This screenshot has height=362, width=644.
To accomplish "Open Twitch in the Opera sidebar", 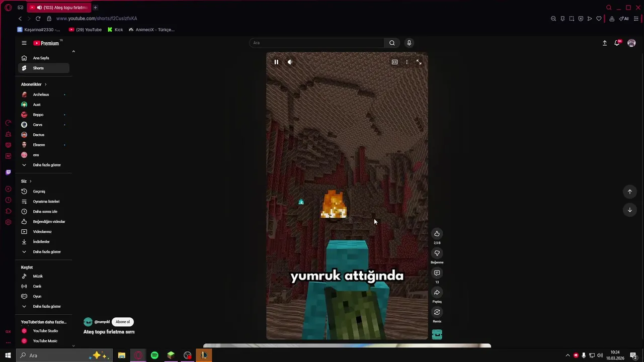I will coord(8,172).
